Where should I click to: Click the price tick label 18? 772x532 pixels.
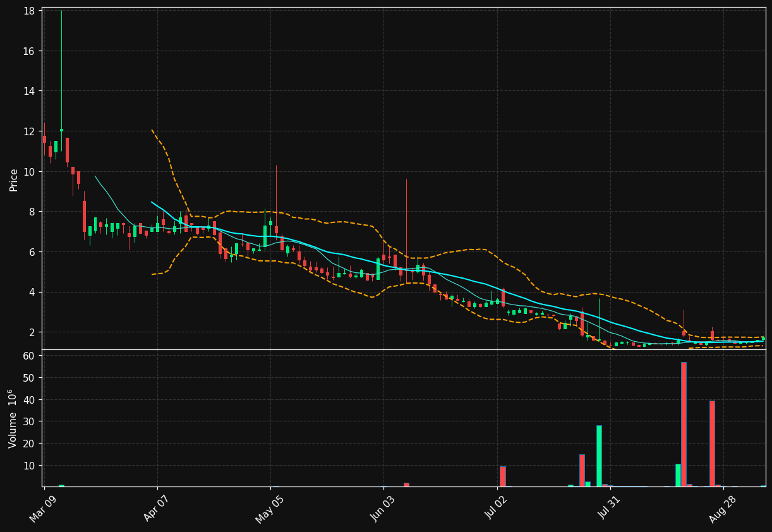coord(29,11)
